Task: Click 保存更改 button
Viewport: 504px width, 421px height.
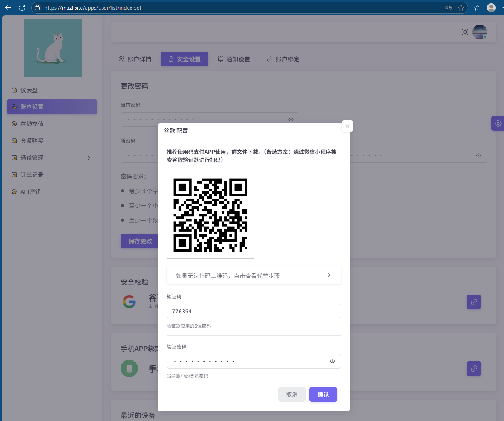Action: click(139, 241)
